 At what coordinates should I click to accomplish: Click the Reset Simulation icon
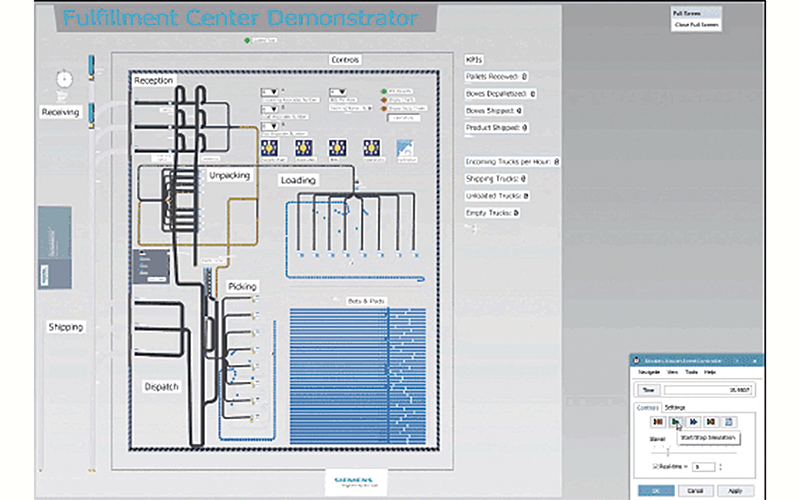(x=658, y=423)
